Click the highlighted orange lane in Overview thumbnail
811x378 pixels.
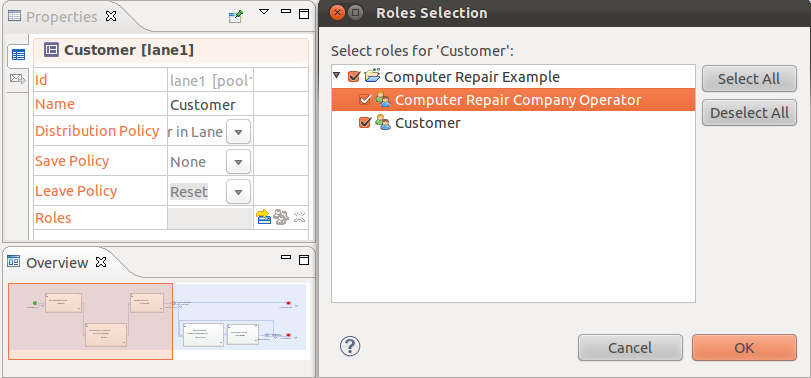click(91, 321)
